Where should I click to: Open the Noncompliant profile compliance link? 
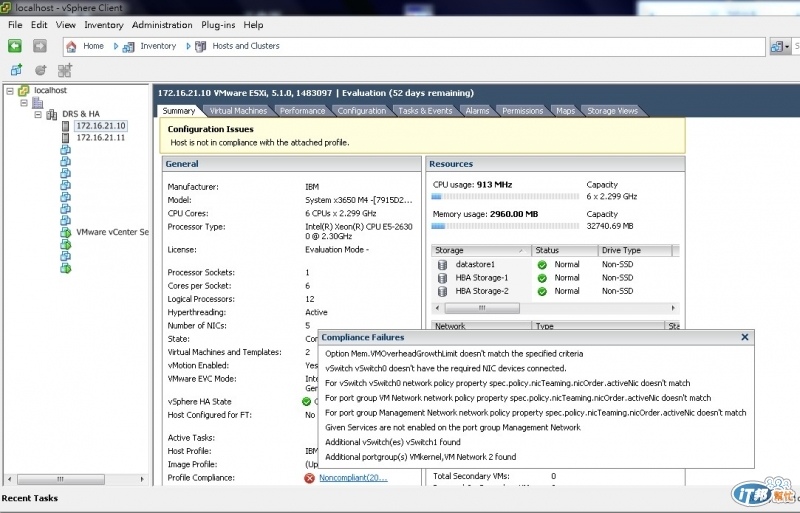(353, 478)
